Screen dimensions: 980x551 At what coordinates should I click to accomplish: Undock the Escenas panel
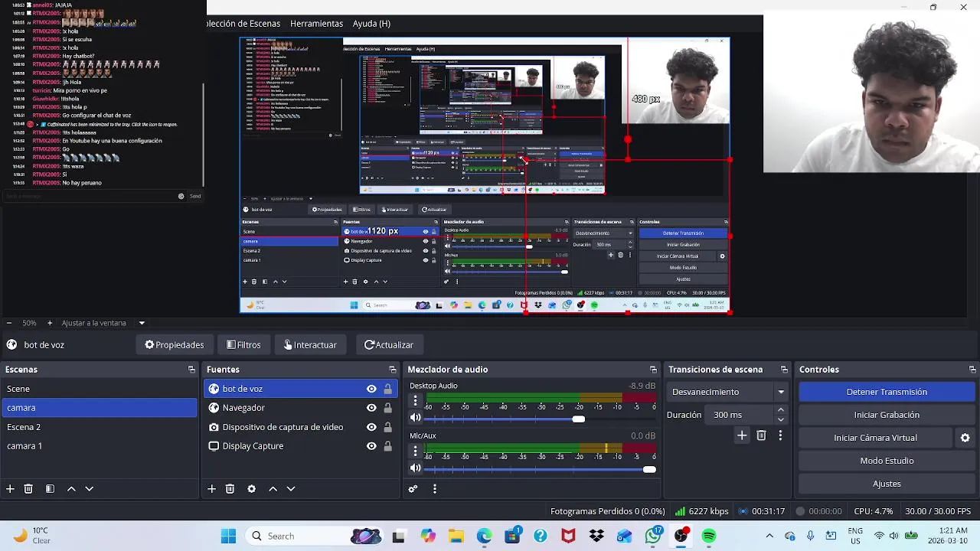(191, 370)
